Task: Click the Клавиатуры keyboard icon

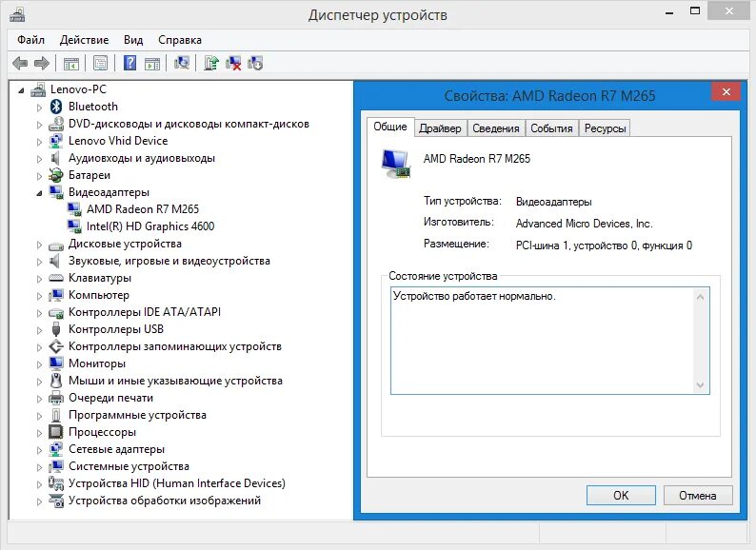Action: pyautogui.click(x=56, y=278)
